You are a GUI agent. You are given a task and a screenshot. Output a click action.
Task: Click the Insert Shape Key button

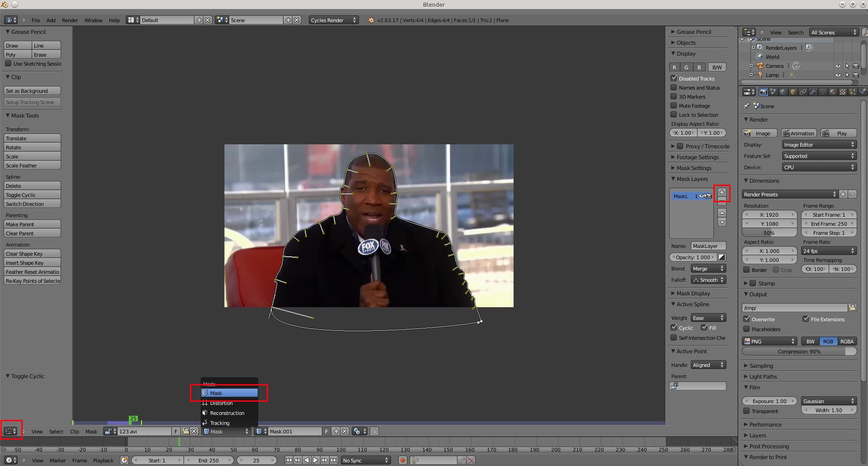click(x=32, y=263)
